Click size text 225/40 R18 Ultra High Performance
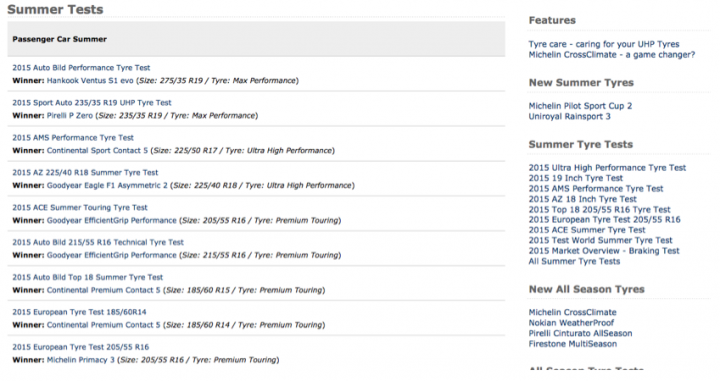720x381 pixels. point(263,185)
